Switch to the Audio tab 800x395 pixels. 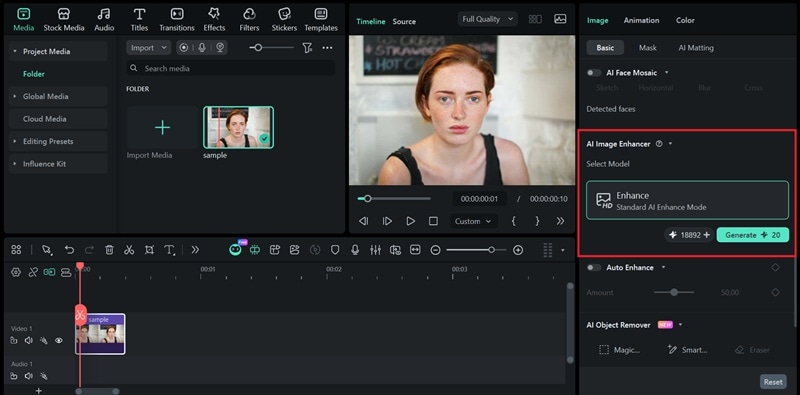click(104, 20)
